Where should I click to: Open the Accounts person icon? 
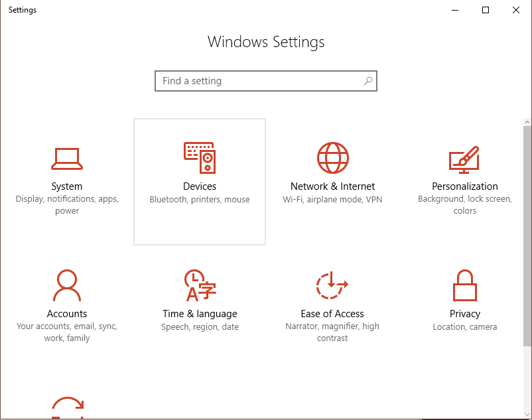(67, 285)
